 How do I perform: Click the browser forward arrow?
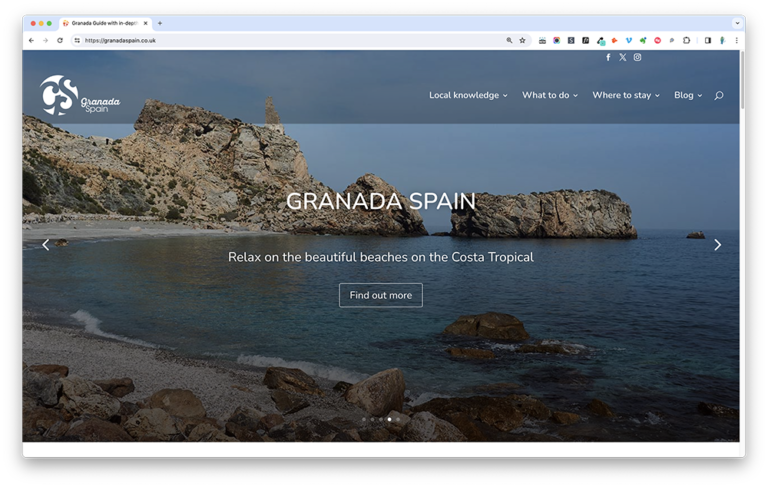[x=46, y=41]
